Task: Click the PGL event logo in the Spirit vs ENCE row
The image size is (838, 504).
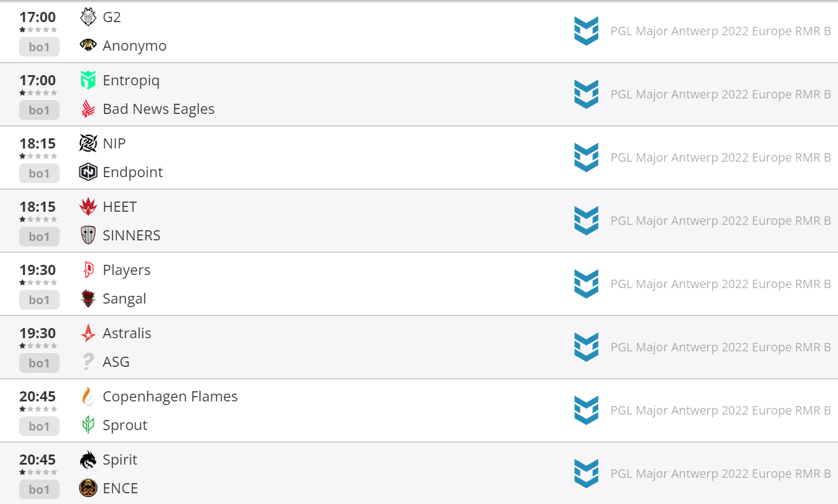Action: pyautogui.click(x=586, y=474)
